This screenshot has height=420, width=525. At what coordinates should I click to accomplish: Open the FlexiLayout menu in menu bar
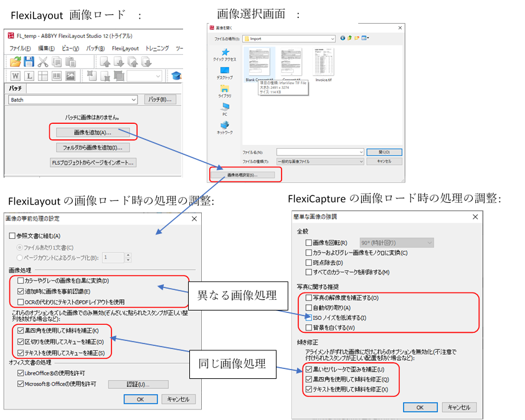[x=125, y=49]
